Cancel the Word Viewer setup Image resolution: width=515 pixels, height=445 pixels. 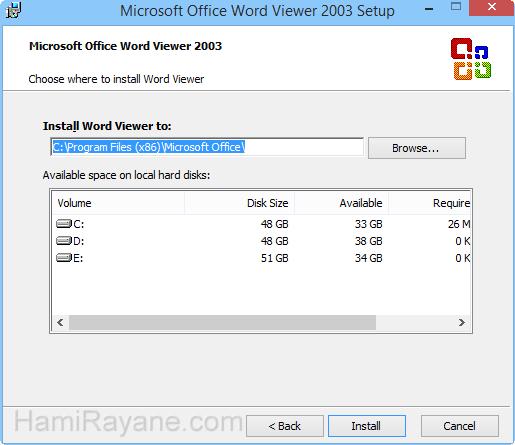460,426
